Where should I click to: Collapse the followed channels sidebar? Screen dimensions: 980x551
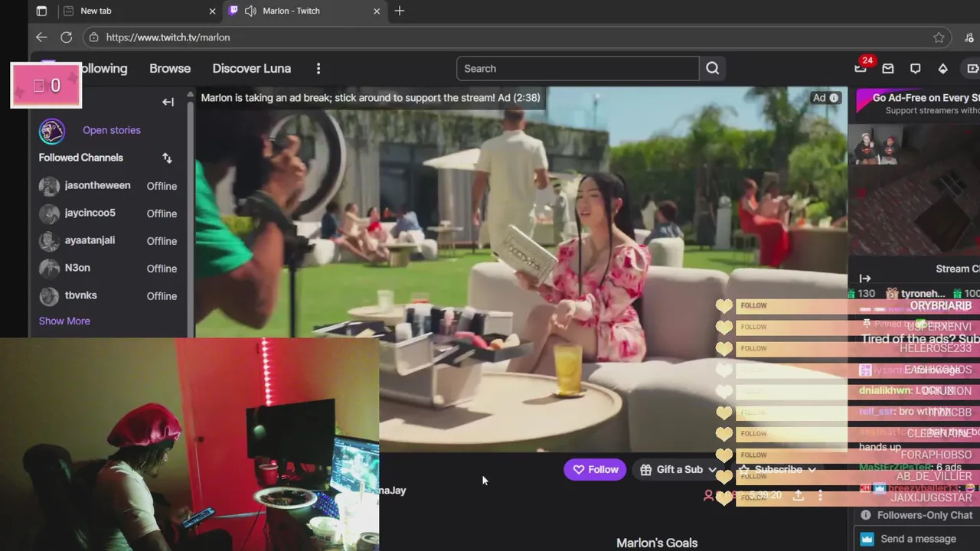[x=168, y=102]
